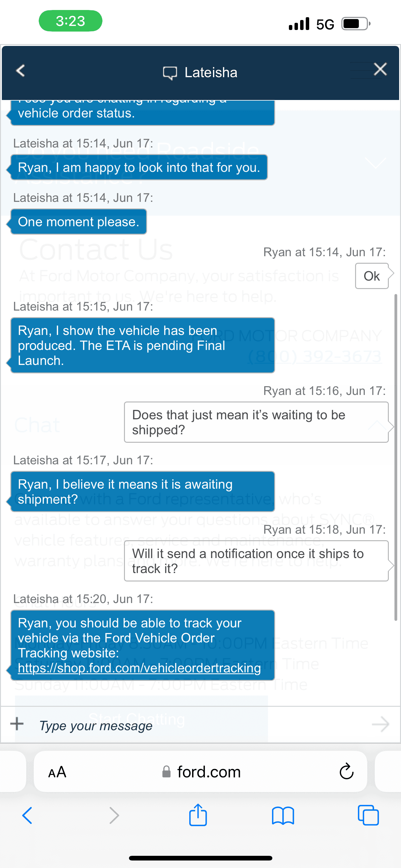Collapse the Chat section chevron

377,425
